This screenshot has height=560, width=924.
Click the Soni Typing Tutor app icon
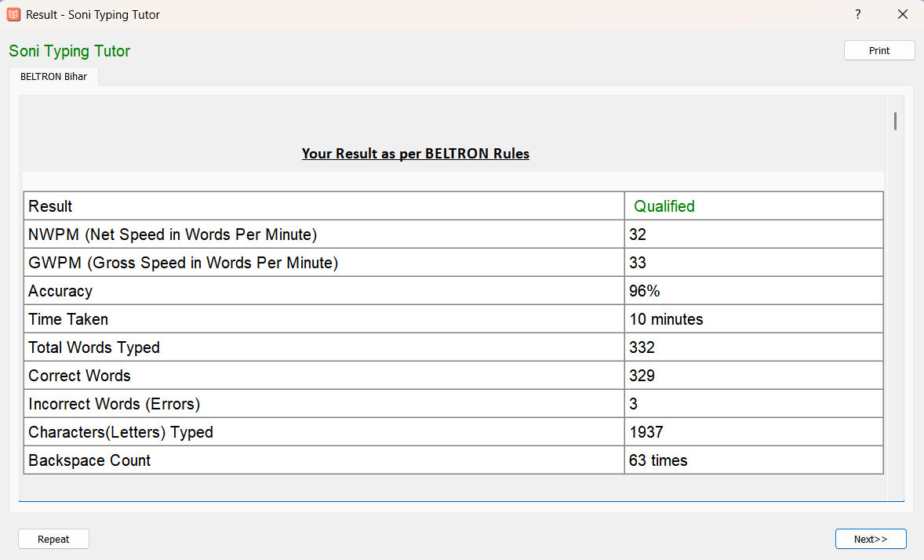tap(13, 14)
